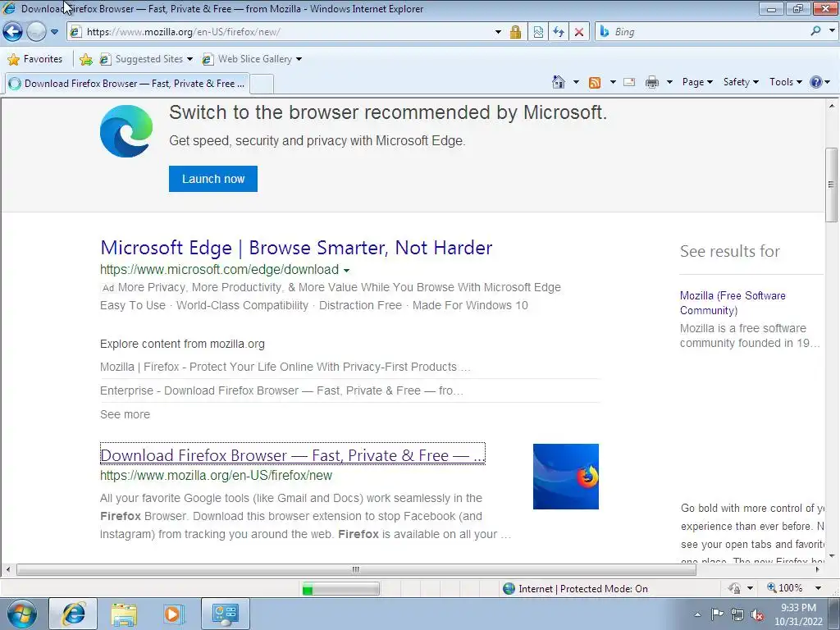Expand the zoom level dropdown arrow
This screenshot has width=840, height=630.
click(x=818, y=588)
